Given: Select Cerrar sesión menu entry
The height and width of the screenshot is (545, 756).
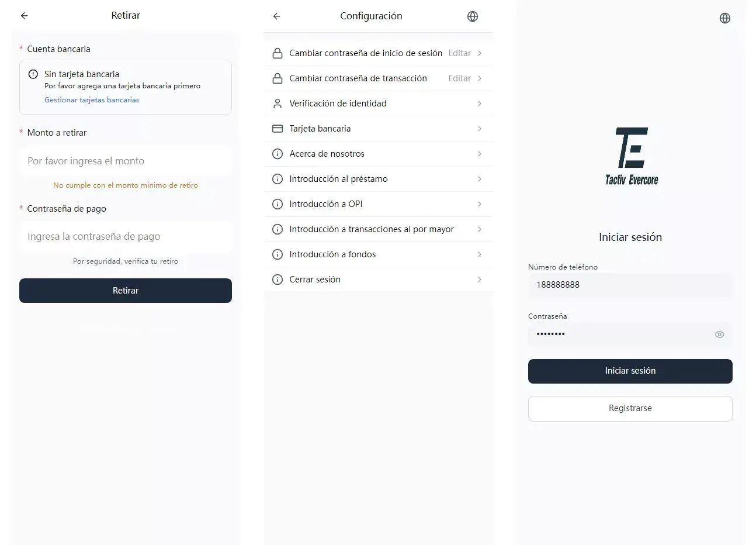Looking at the screenshot, I should pyautogui.click(x=379, y=280).
